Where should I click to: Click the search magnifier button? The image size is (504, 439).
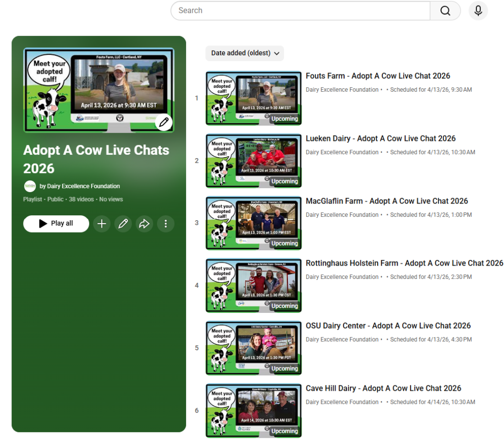pos(445,11)
